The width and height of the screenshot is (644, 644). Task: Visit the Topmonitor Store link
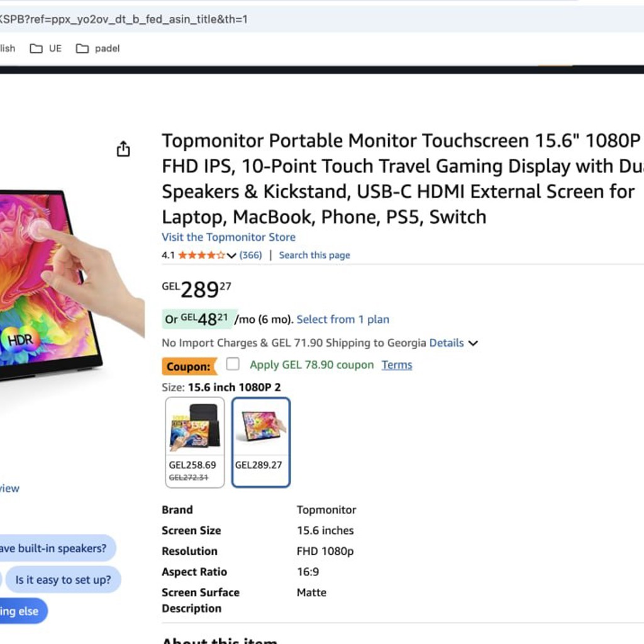tap(228, 237)
